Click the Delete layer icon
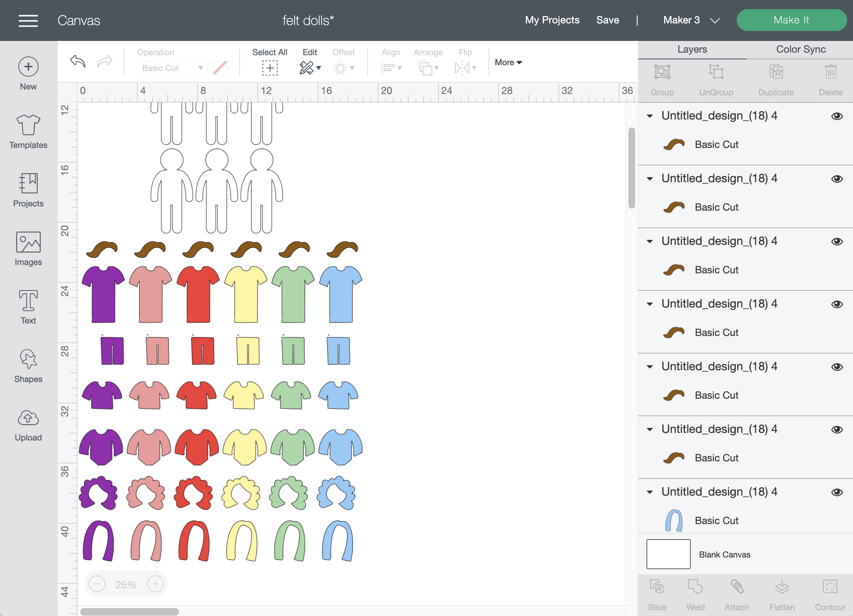The width and height of the screenshot is (853, 616). (831, 72)
